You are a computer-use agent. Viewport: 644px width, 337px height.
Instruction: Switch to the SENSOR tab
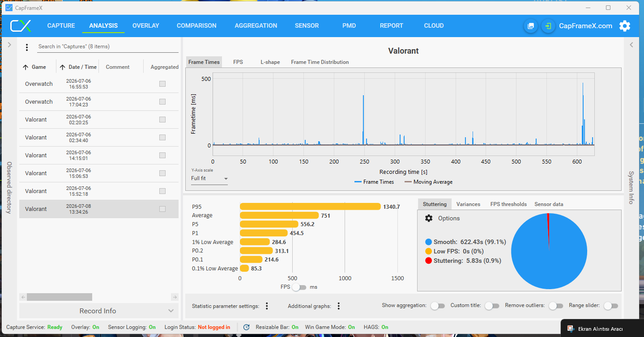click(x=307, y=26)
